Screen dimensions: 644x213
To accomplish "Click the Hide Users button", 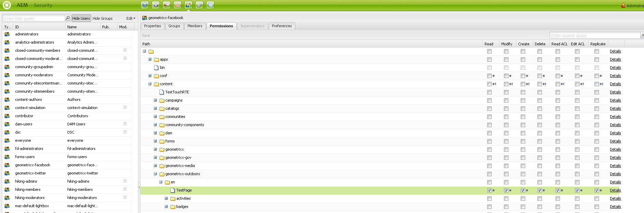I will tap(81, 18).
